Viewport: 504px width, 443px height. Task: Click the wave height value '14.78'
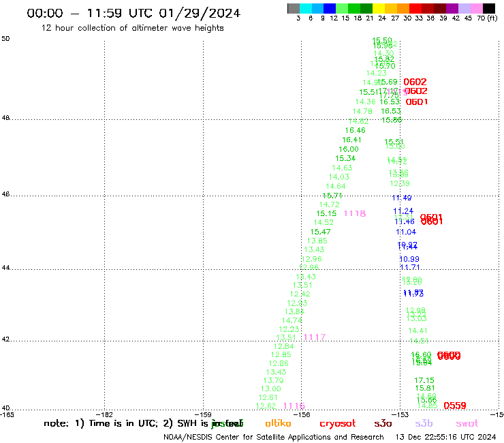click(362, 111)
